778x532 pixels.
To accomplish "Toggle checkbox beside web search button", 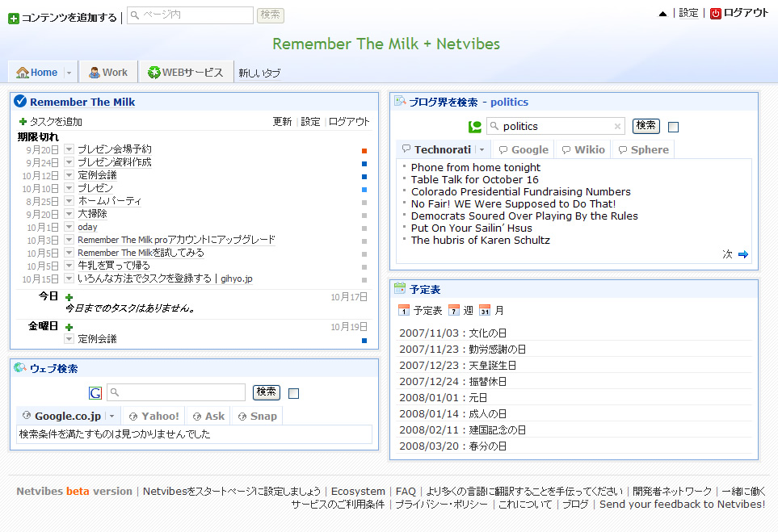I will (294, 393).
